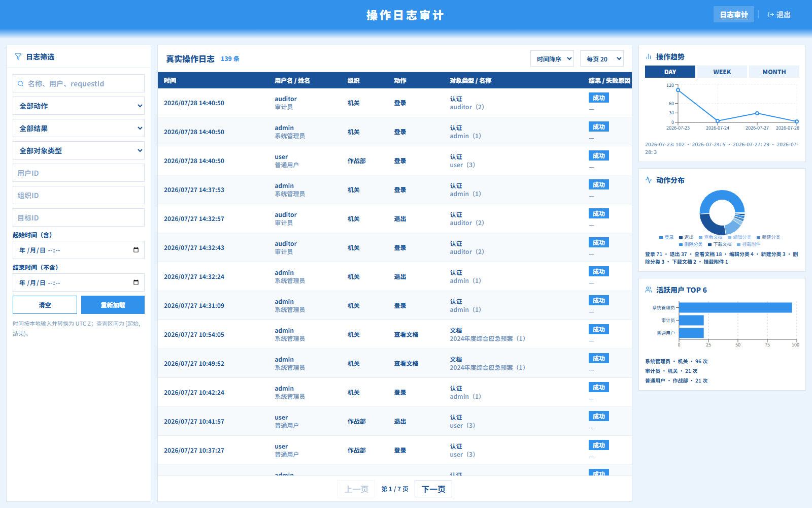Click the 组织 column header
812x508 pixels.
click(354, 80)
